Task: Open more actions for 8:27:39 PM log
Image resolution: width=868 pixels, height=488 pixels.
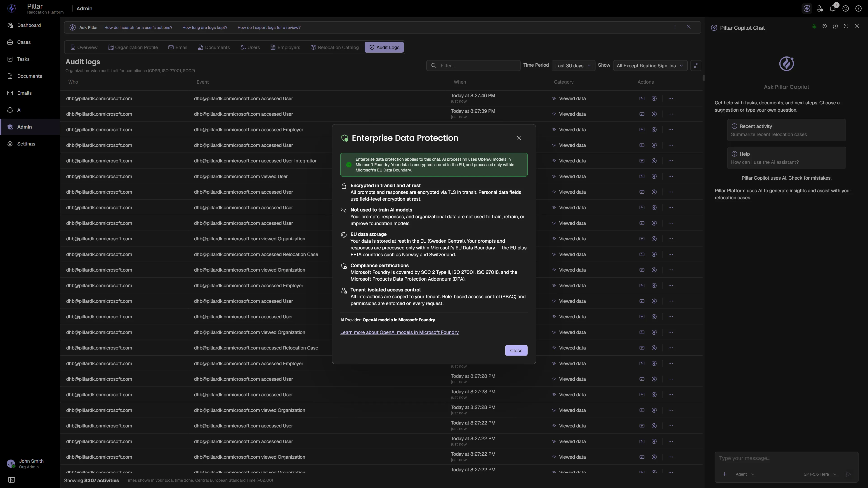Action: (670, 114)
